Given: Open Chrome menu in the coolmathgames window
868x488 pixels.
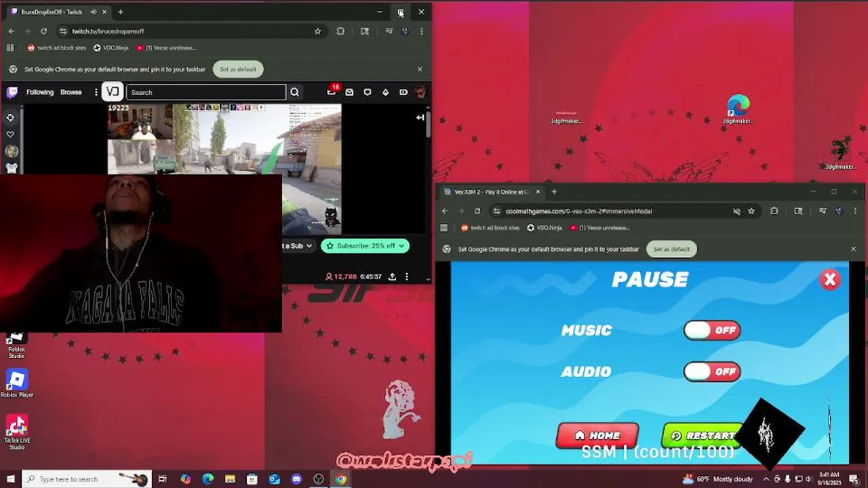Looking at the screenshot, I should pyautogui.click(x=855, y=211).
